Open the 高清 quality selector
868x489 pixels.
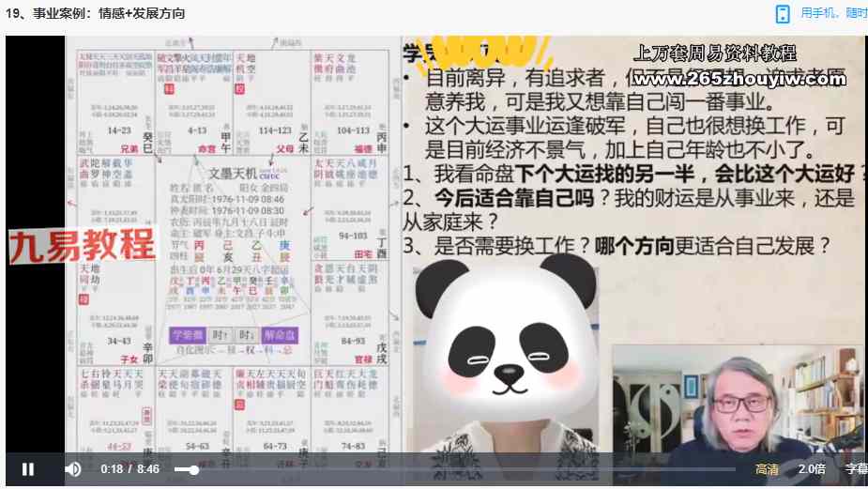point(767,469)
